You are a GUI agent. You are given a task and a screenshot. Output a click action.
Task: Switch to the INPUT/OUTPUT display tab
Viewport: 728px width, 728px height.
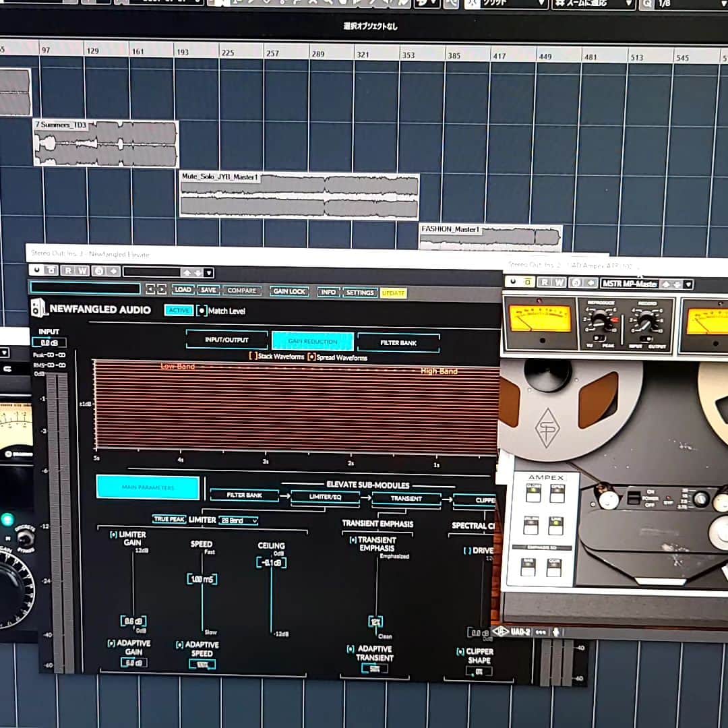226,340
